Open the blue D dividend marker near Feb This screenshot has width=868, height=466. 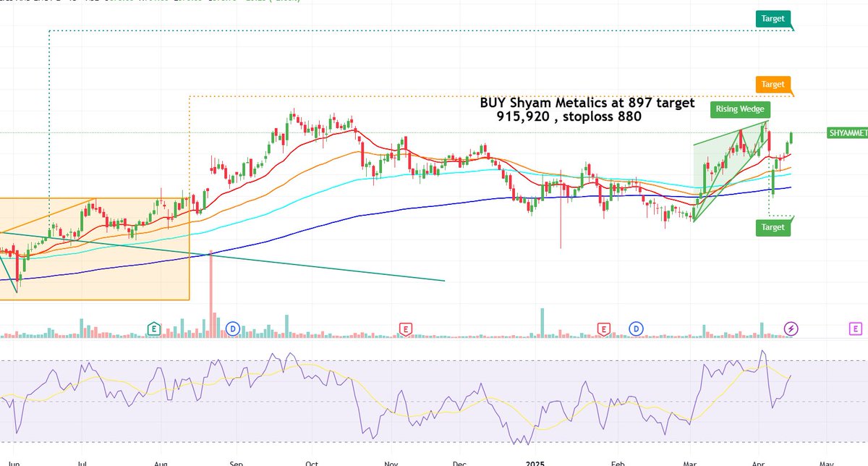pos(637,329)
